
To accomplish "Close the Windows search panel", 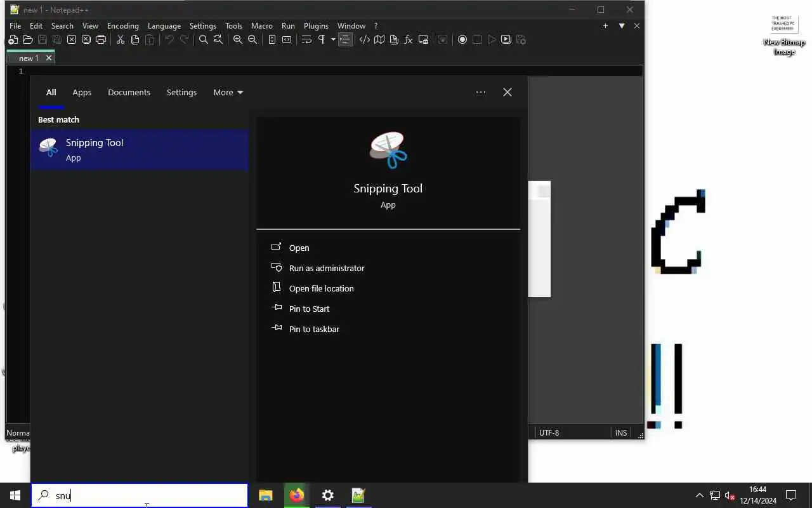I will [507, 92].
